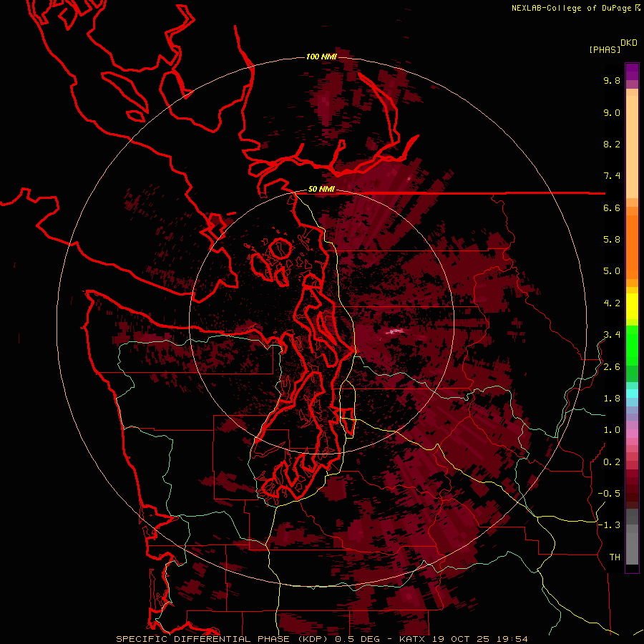Click the 5.8 value on the color scale
The image size is (644, 644).
612,240
